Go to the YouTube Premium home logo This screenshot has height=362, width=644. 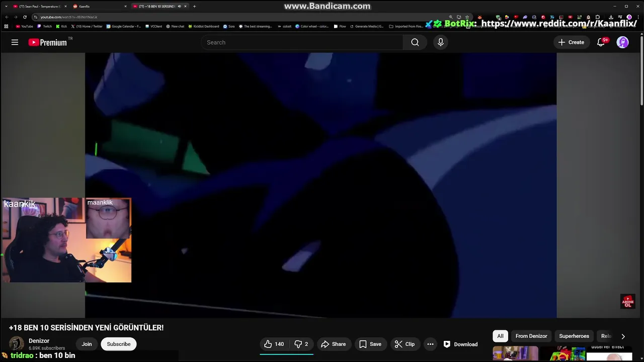47,42
